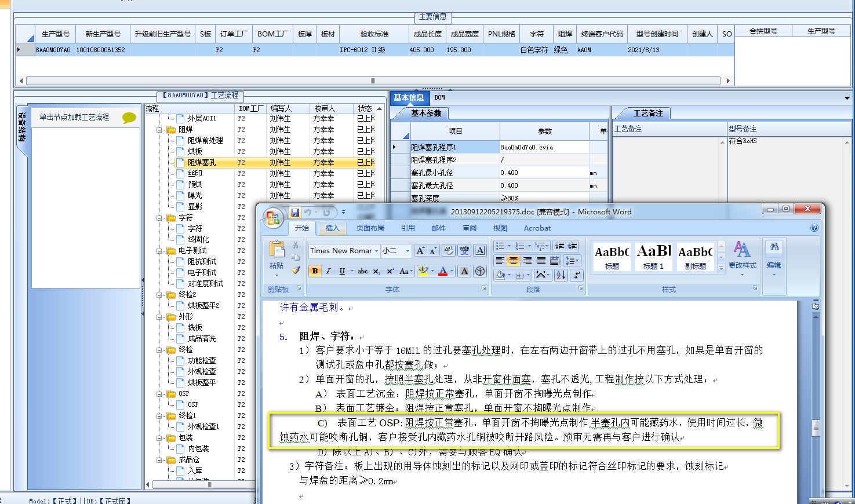Pick text highlight color swatch
This screenshot has width=855, height=504.
coord(423,271)
